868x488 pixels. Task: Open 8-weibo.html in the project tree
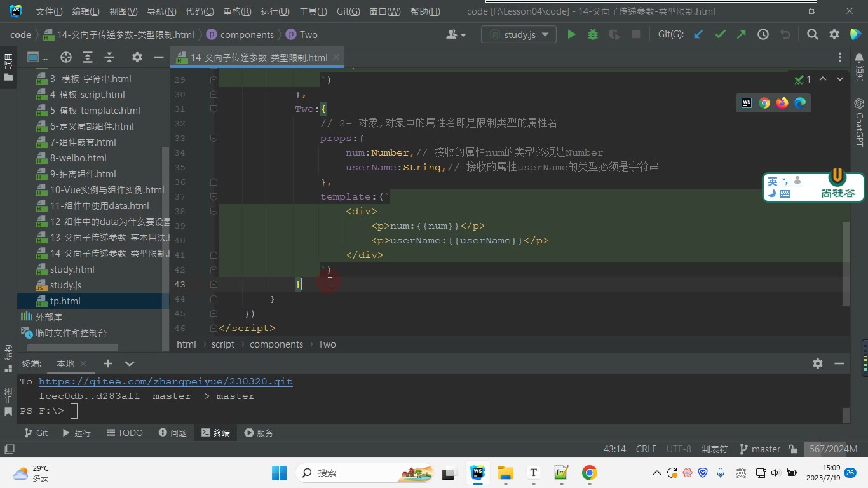tap(78, 158)
